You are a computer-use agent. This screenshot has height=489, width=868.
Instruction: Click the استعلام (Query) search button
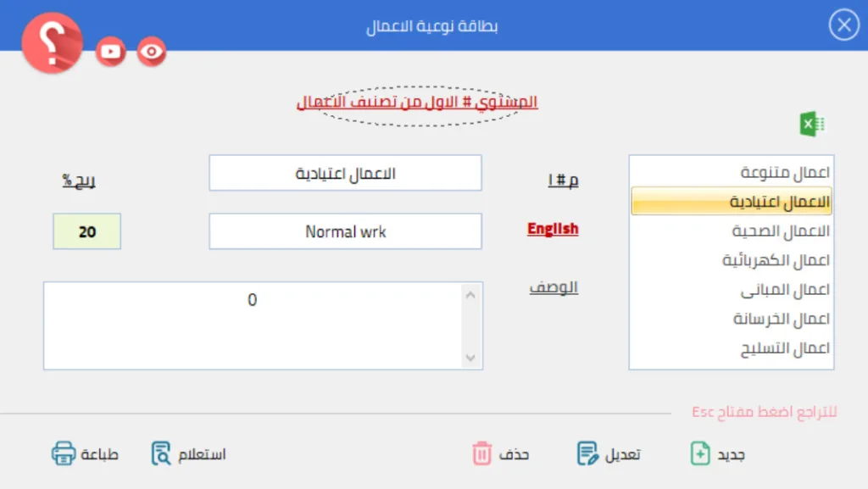click(188, 454)
